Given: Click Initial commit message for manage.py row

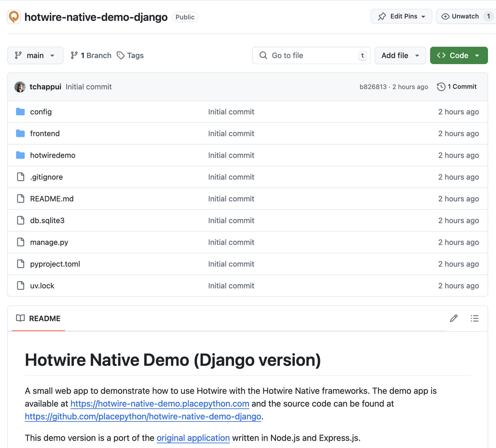Looking at the screenshot, I should 231,242.
